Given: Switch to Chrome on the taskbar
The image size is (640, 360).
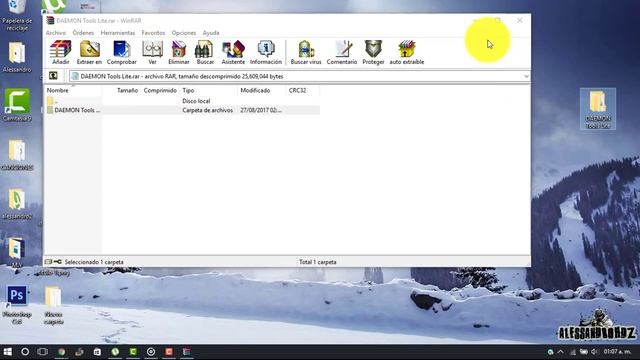Looking at the screenshot, I should click(62, 351).
